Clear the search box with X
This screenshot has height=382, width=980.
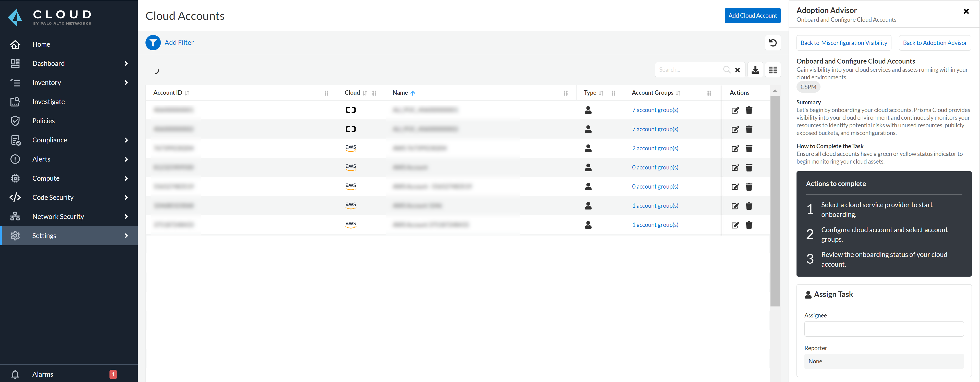(737, 70)
